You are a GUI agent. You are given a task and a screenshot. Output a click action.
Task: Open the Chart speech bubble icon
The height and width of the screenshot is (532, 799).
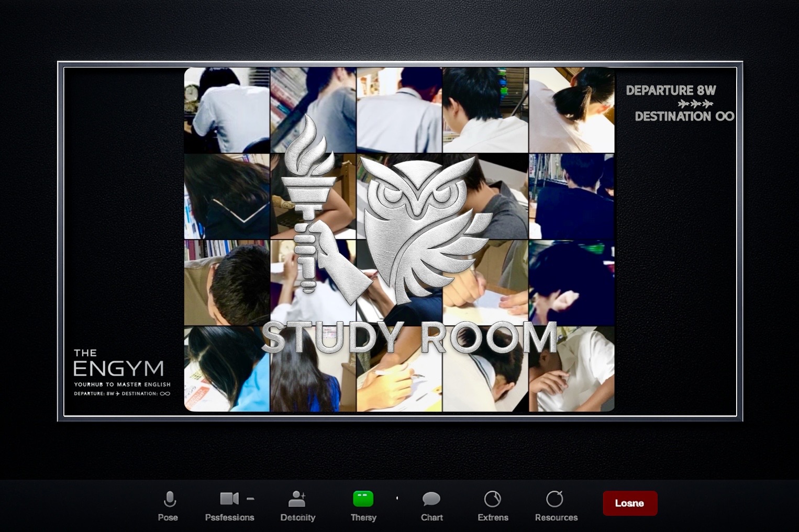[x=431, y=499]
